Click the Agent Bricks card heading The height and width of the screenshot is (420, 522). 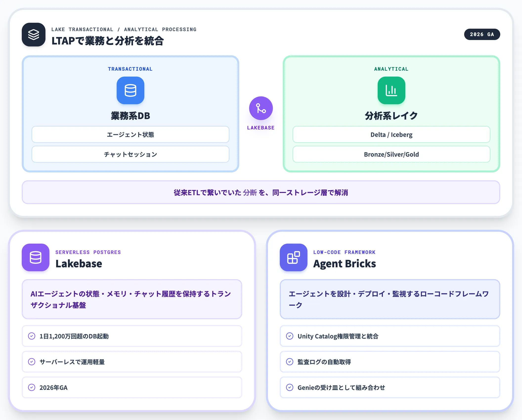click(x=345, y=264)
